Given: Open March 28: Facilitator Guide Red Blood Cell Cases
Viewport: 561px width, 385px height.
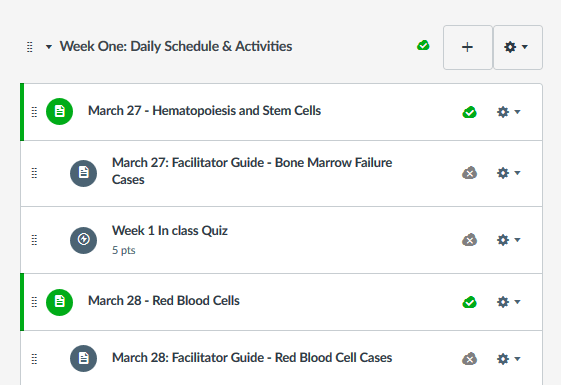Looking at the screenshot, I should (x=252, y=358).
